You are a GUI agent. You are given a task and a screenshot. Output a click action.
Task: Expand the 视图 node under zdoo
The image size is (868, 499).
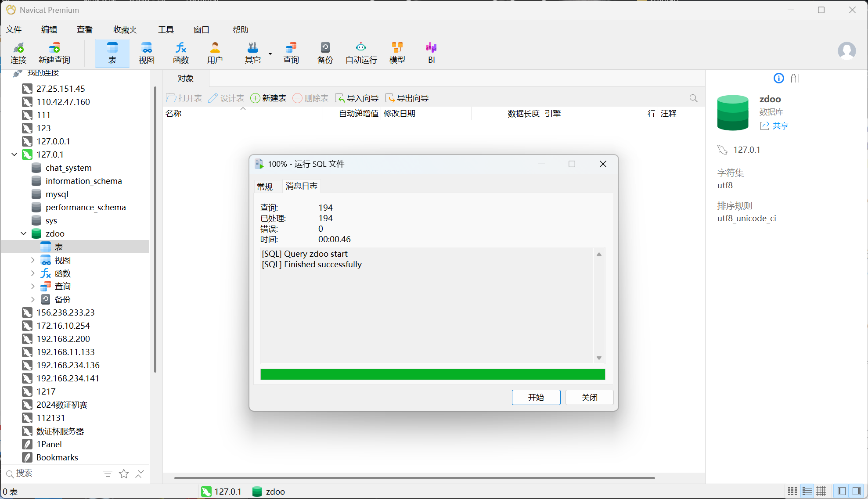[33, 260]
